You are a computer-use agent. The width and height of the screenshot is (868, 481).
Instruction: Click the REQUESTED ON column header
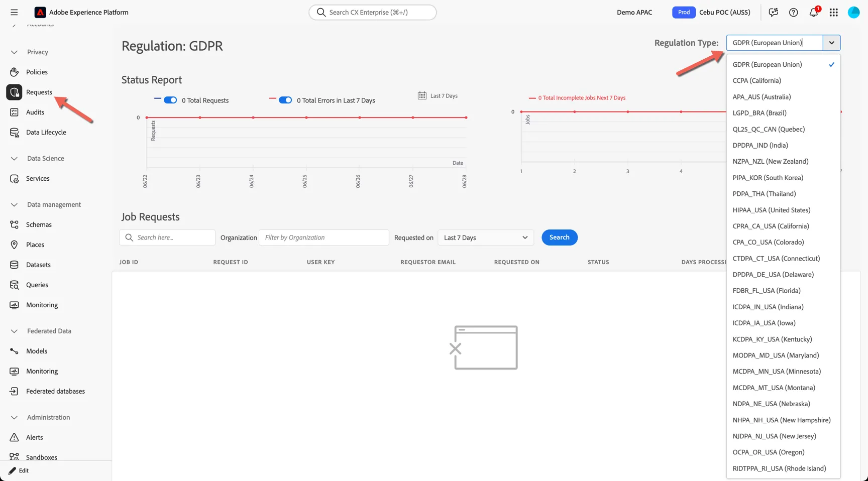click(x=516, y=262)
